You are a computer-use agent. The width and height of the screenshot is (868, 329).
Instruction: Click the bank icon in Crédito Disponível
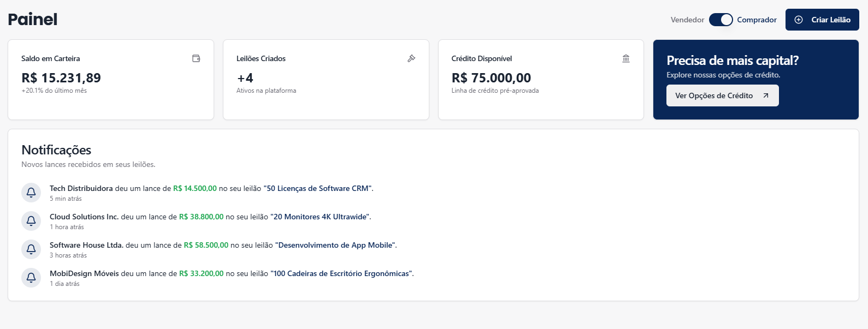click(626, 58)
